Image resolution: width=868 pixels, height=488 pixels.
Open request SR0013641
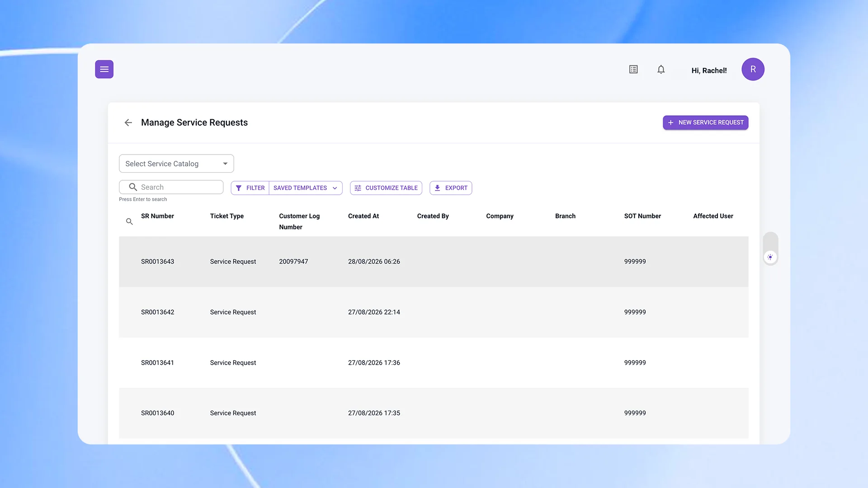(157, 363)
